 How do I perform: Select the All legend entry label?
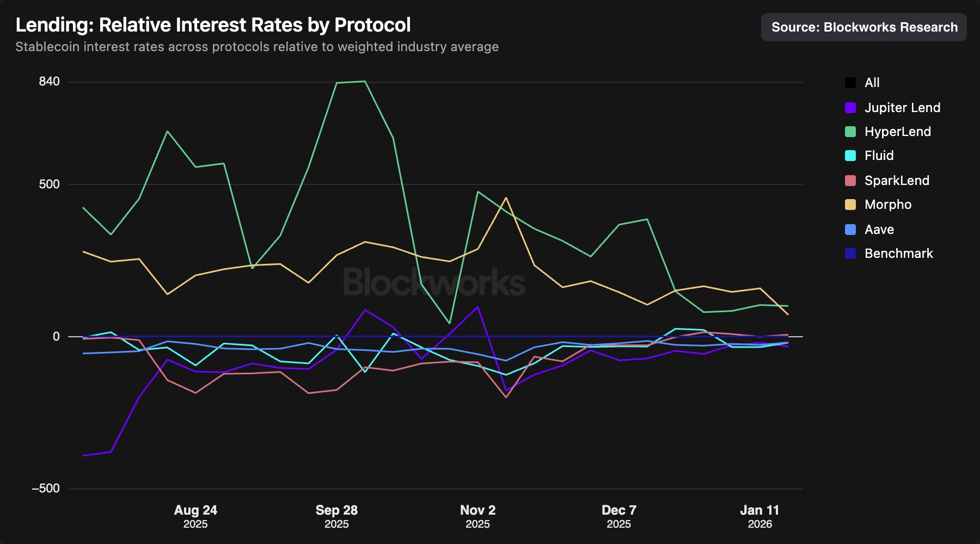click(x=872, y=83)
